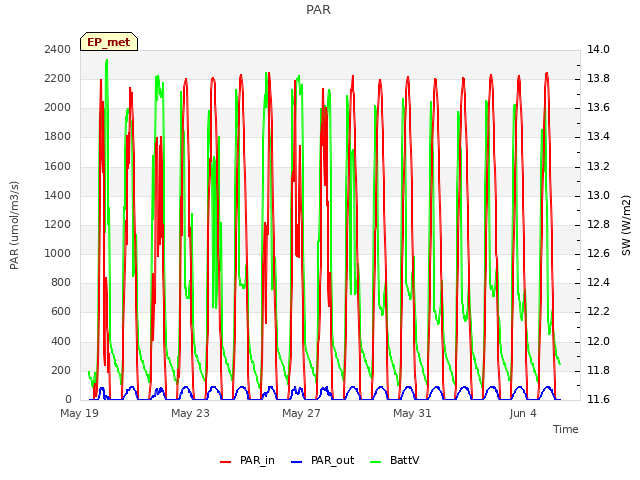Click the 12.0 right-axis value
This screenshot has height=480, width=640.
(x=598, y=341)
